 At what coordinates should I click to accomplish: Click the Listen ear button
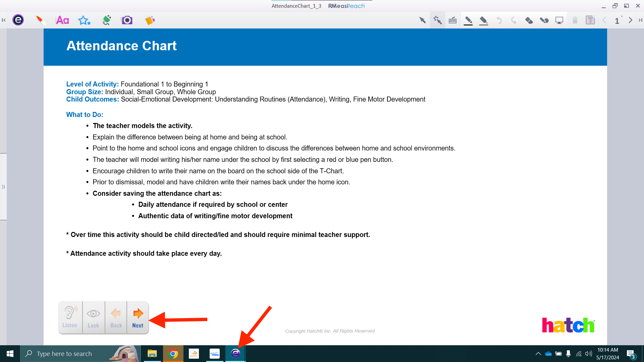[70, 317]
